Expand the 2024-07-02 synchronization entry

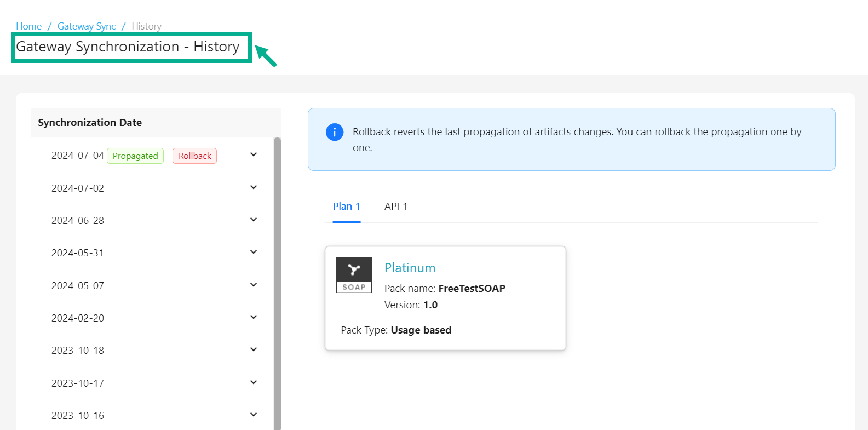pos(254,187)
